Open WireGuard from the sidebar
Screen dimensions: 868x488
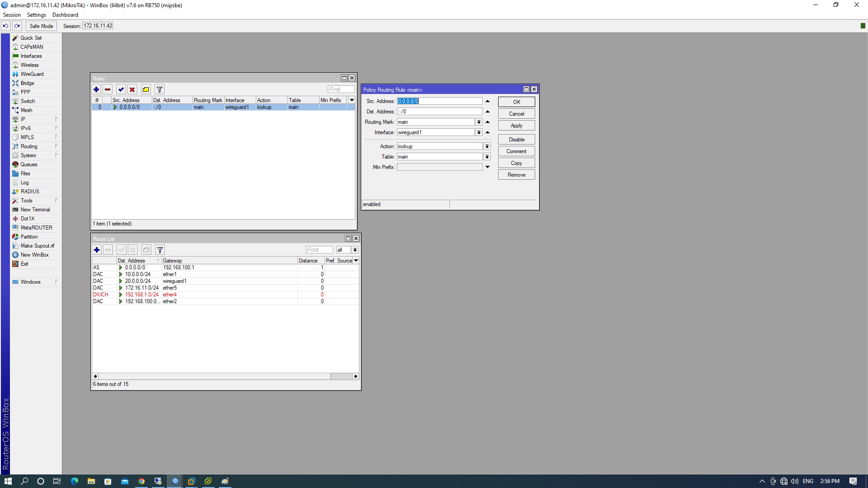pyautogui.click(x=32, y=74)
